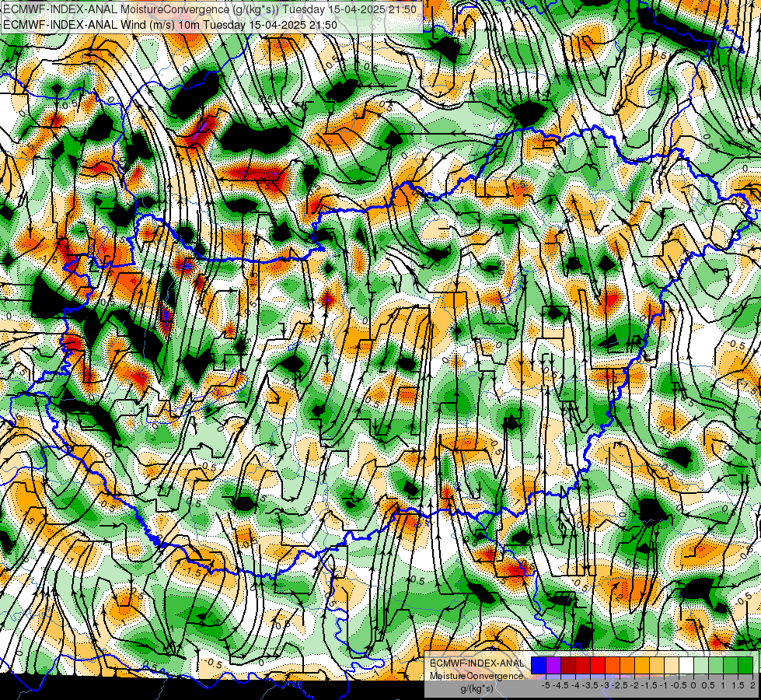Click the white legend swatch

(x=686, y=665)
